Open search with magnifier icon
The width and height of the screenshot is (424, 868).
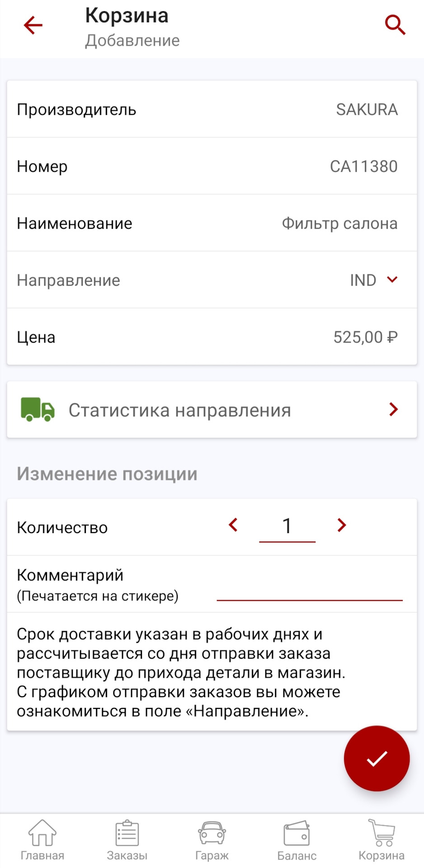395,25
